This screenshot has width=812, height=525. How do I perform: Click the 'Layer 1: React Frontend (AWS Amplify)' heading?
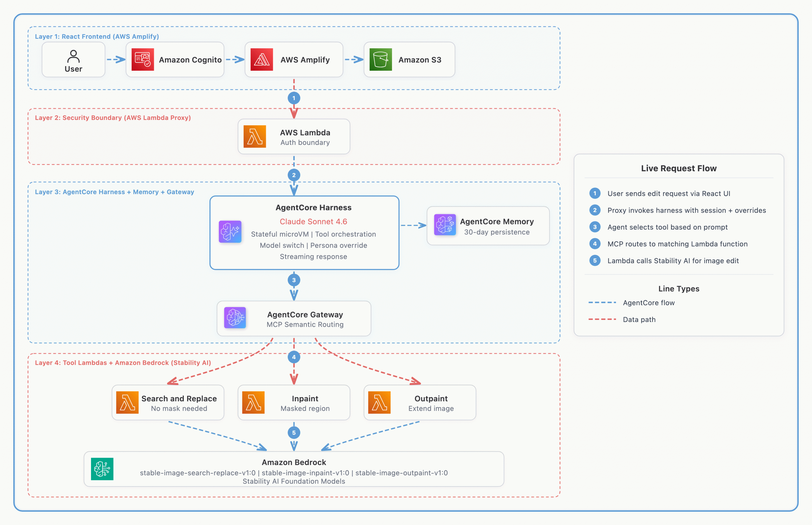97,36
